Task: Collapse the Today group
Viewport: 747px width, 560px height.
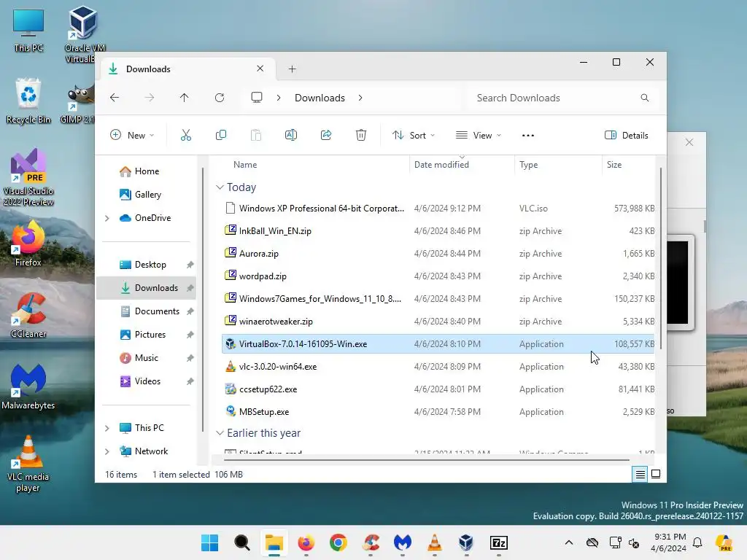Action: 220,187
